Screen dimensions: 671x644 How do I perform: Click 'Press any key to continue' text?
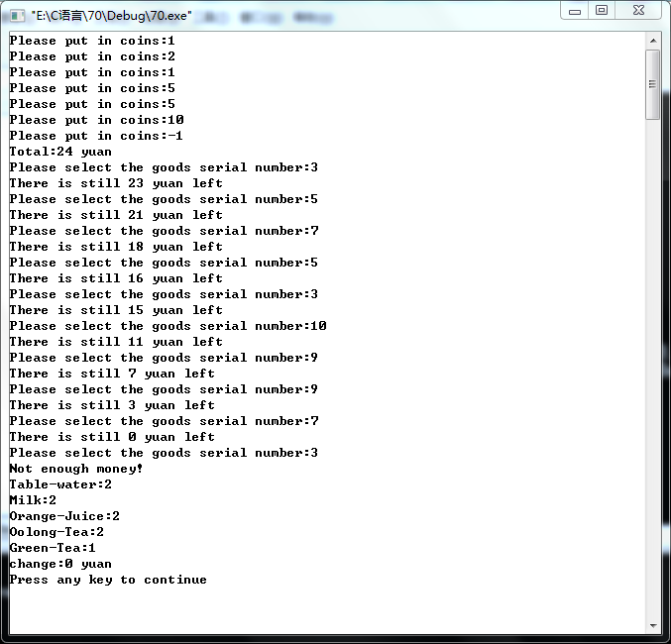click(108, 580)
